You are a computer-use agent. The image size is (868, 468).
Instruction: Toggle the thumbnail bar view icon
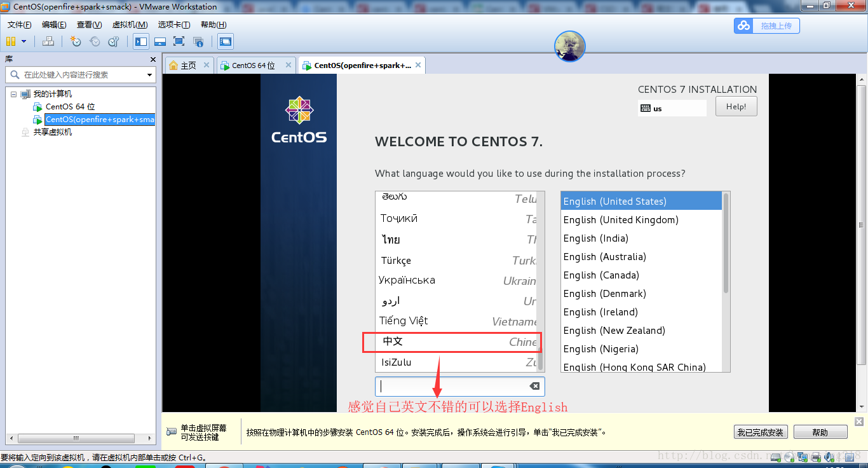point(160,41)
